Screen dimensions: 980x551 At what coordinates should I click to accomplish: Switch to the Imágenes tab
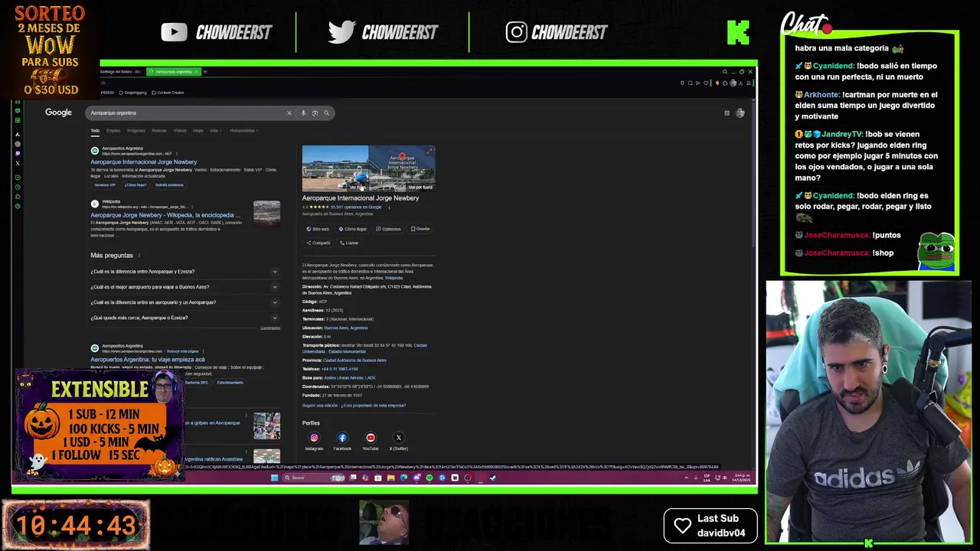pos(136,131)
